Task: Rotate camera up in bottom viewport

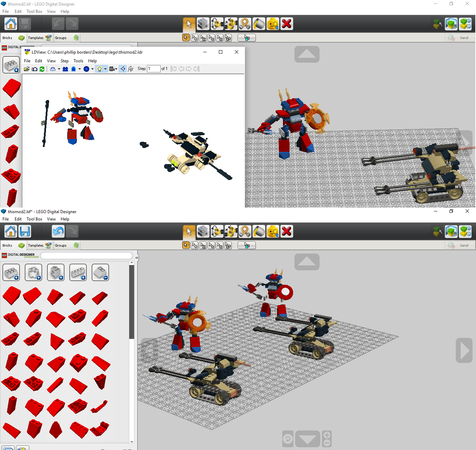Action: click(x=307, y=262)
